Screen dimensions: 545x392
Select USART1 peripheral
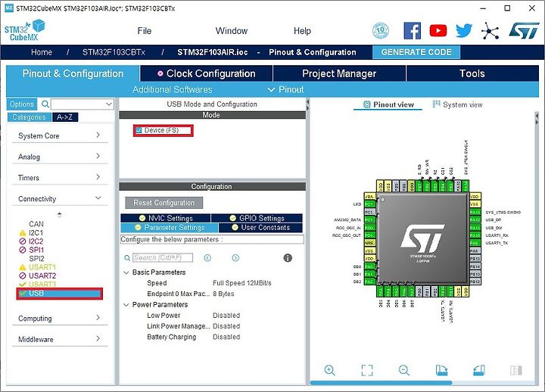tap(42, 267)
